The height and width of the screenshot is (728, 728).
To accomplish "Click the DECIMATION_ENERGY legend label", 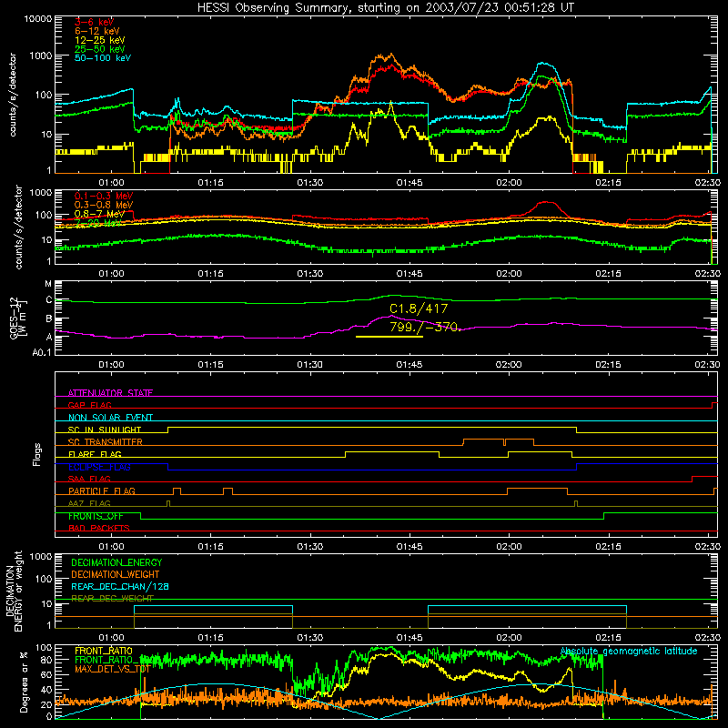I will pos(116,562).
